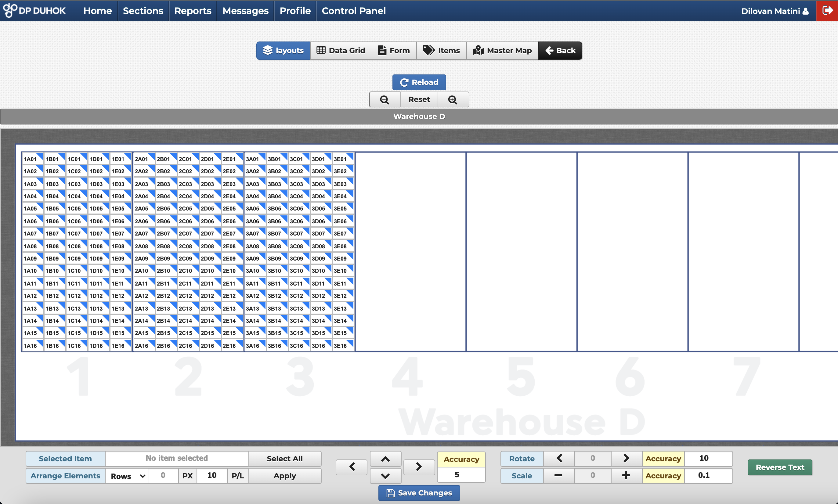Open the Sections menu
Viewport: 838px width, 504px height.
pos(143,11)
